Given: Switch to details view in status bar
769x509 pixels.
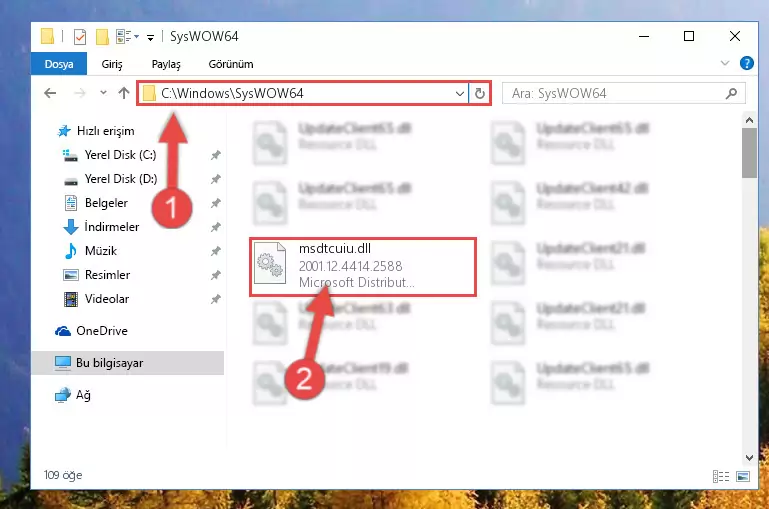Looking at the screenshot, I should tap(720, 476).
